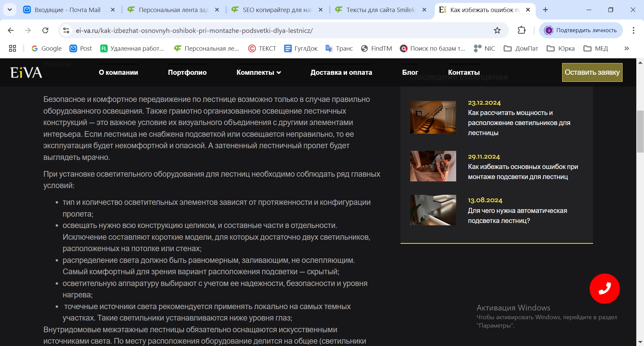Bookmark this page via the star icon

pos(497,30)
